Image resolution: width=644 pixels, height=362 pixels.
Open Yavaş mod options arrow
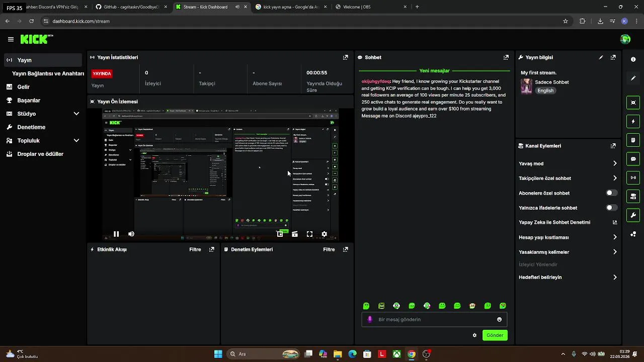click(x=615, y=163)
